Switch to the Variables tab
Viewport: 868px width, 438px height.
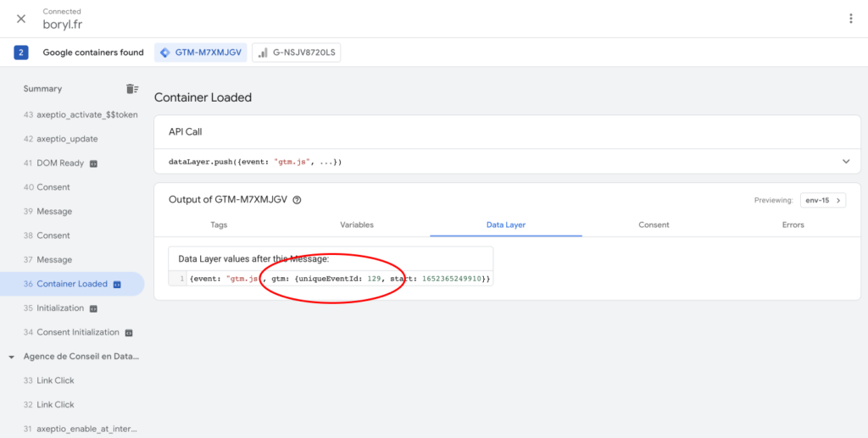[x=357, y=225]
